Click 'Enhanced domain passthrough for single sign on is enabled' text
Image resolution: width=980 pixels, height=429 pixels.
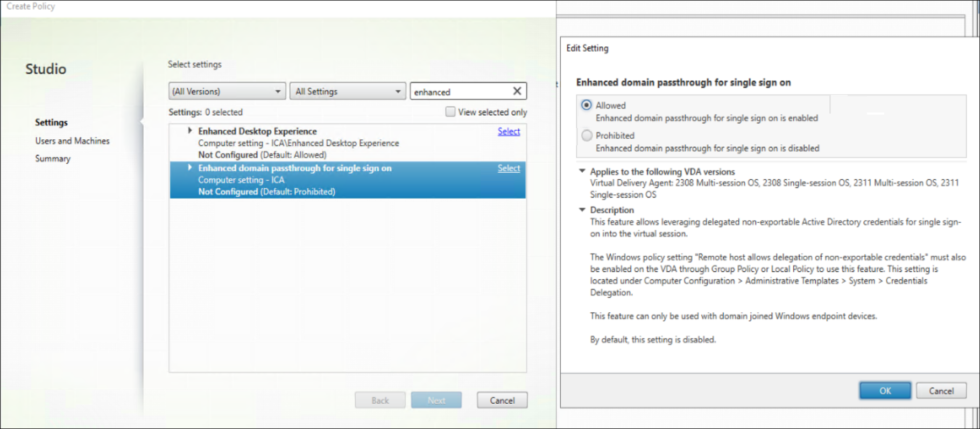tap(707, 118)
